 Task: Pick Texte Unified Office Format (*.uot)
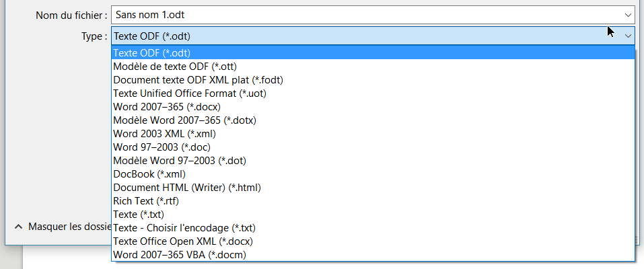click(373, 93)
